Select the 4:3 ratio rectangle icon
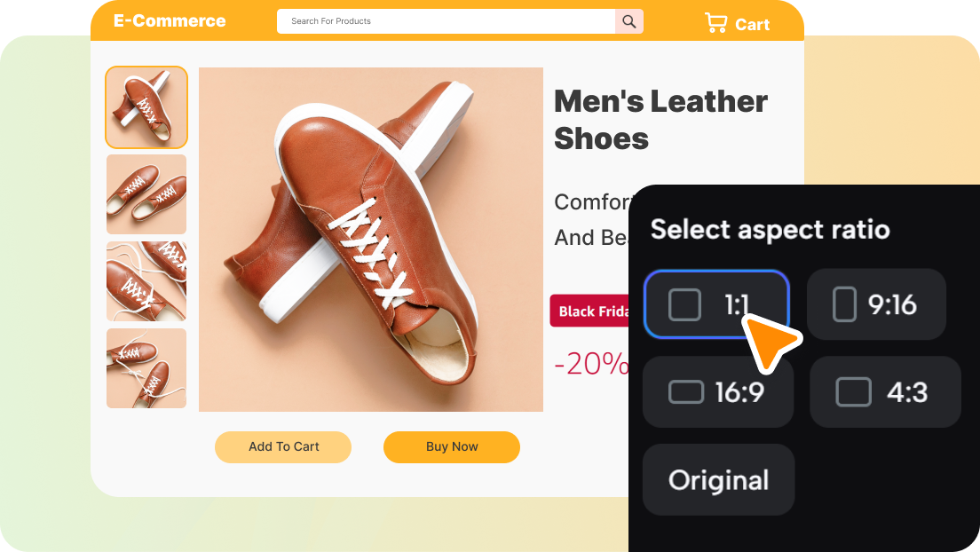 click(x=853, y=392)
